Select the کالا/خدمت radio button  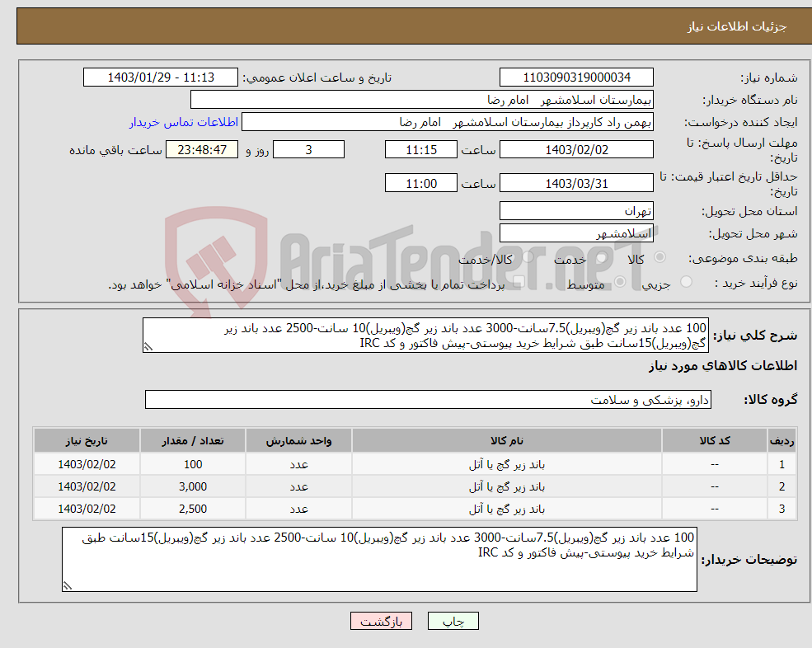528,257
